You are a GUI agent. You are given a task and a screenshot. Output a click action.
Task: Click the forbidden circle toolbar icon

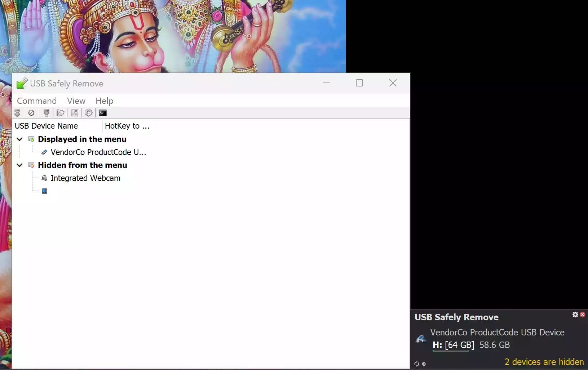pos(31,113)
